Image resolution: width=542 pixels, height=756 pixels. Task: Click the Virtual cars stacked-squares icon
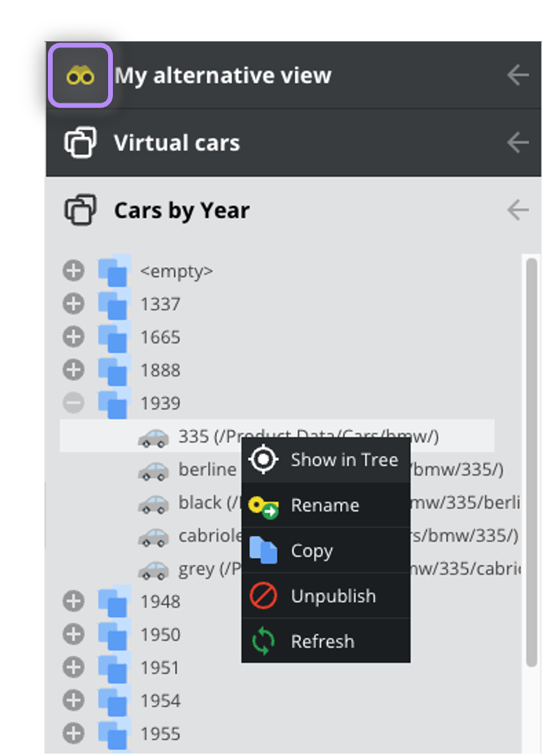(x=81, y=142)
